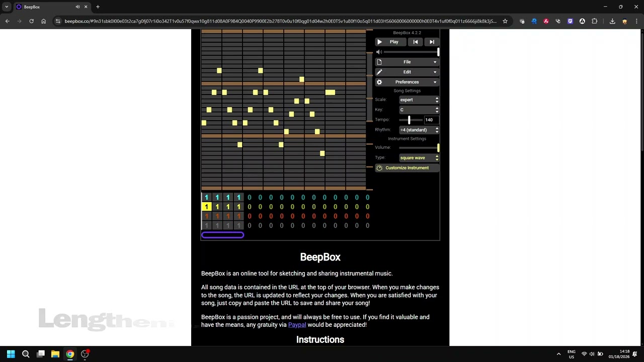Click the Customize Instrument button

407,168
